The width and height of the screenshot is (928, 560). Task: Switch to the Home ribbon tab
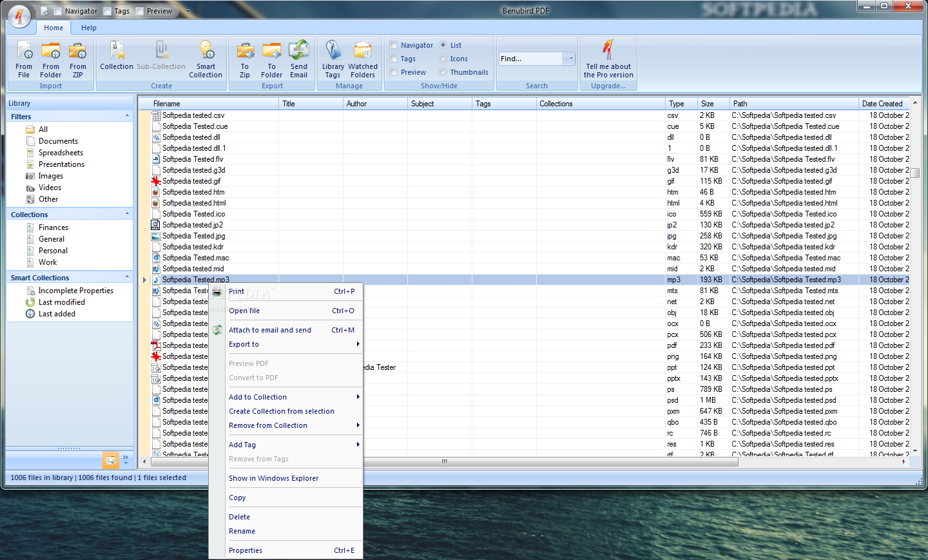pyautogui.click(x=53, y=28)
